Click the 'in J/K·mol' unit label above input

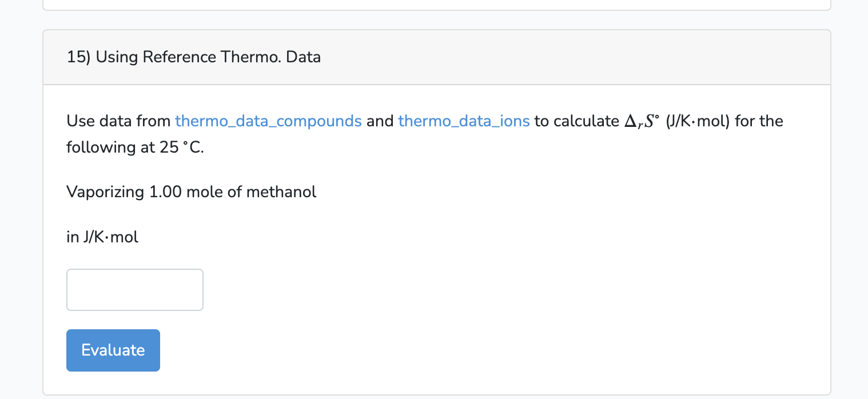pyautogui.click(x=102, y=237)
